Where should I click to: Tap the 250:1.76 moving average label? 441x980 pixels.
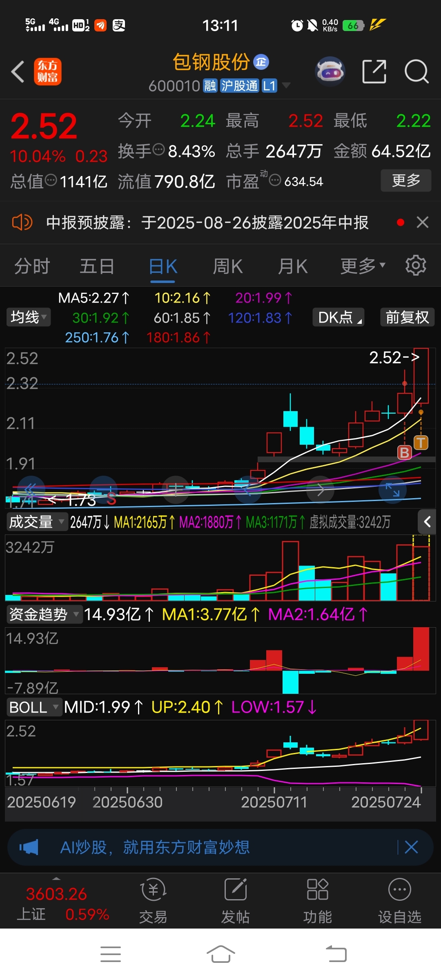(x=97, y=337)
